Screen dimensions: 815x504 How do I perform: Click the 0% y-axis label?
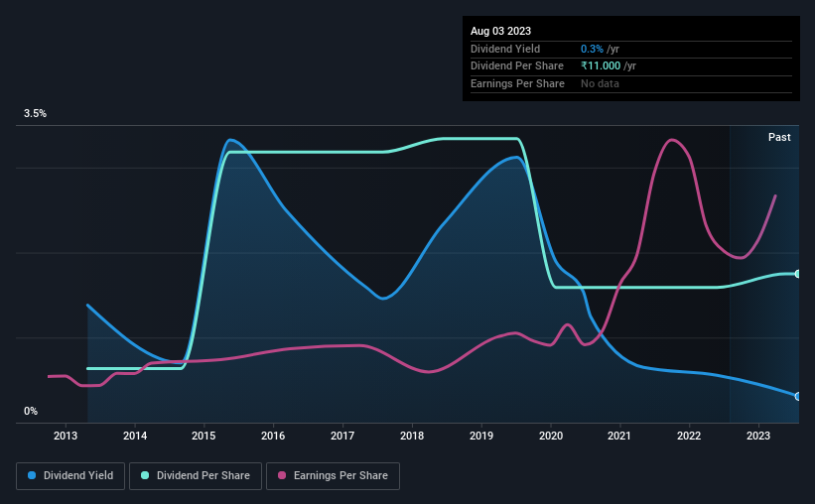point(31,411)
